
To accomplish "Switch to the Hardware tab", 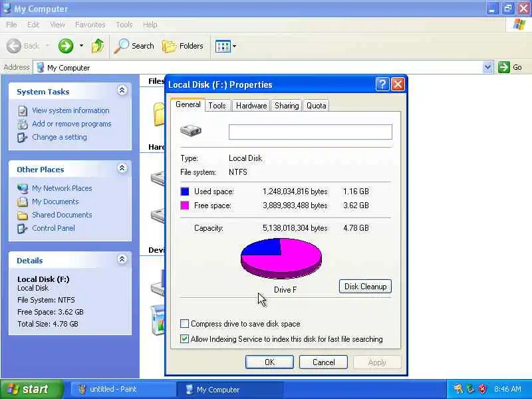I will [x=251, y=106].
